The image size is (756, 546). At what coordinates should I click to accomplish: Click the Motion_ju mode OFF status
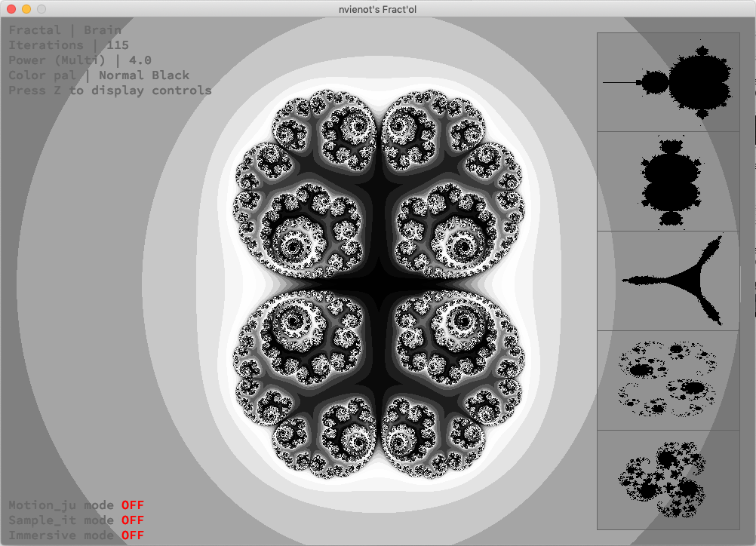click(76, 505)
